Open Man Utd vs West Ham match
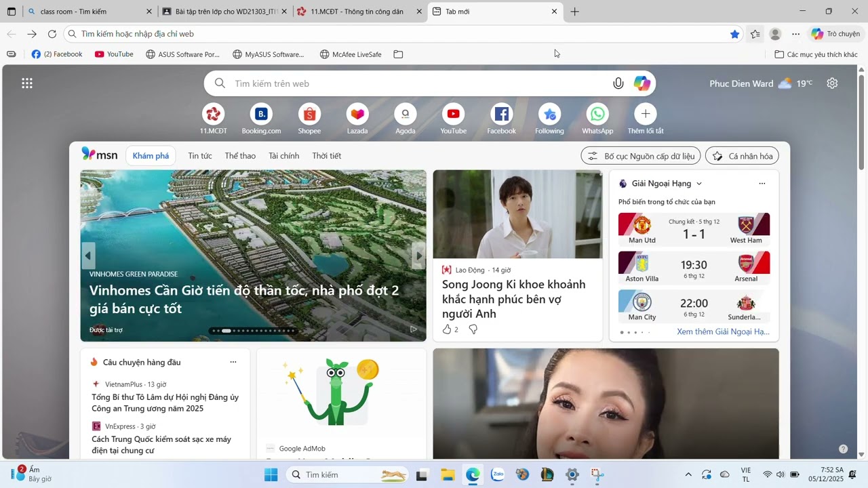This screenshot has height=488, width=868. coord(694,229)
